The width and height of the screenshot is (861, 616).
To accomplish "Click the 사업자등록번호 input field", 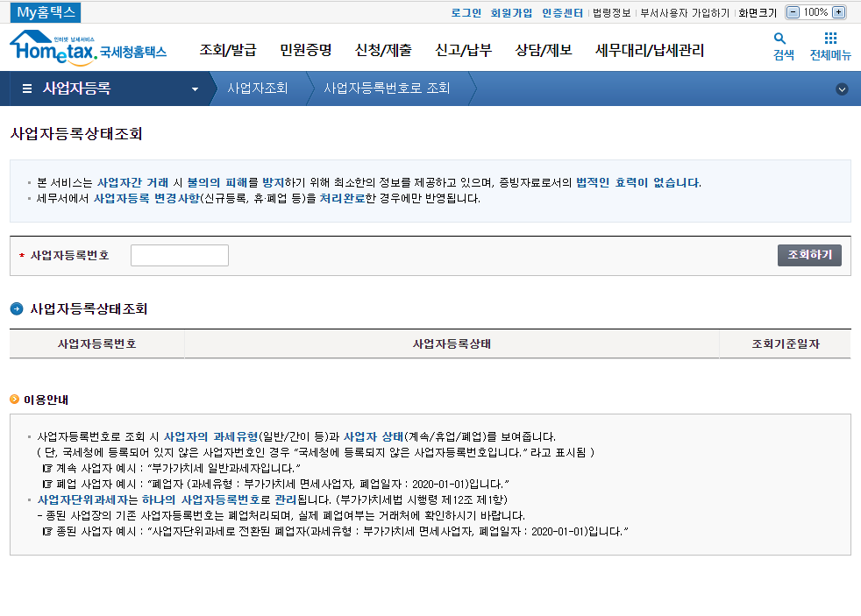I will [x=179, y=255].
